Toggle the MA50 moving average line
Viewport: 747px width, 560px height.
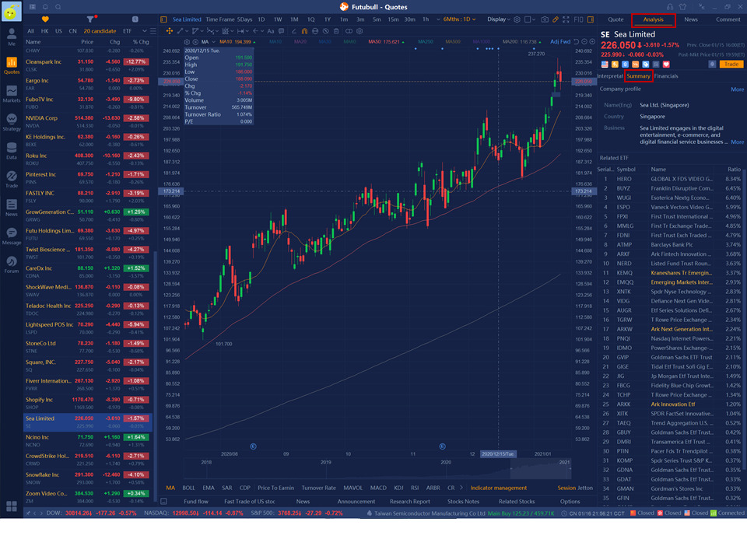(x=387, y=42)
